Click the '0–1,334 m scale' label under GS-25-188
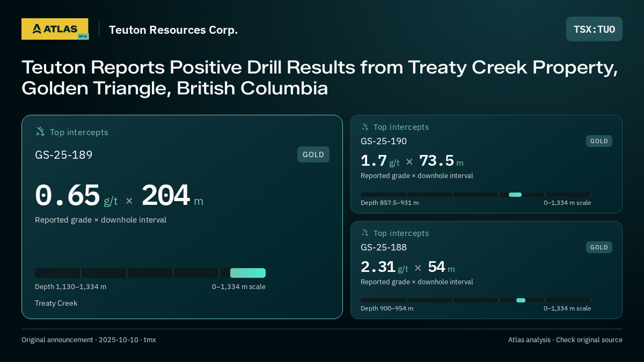 pos(567,308)
